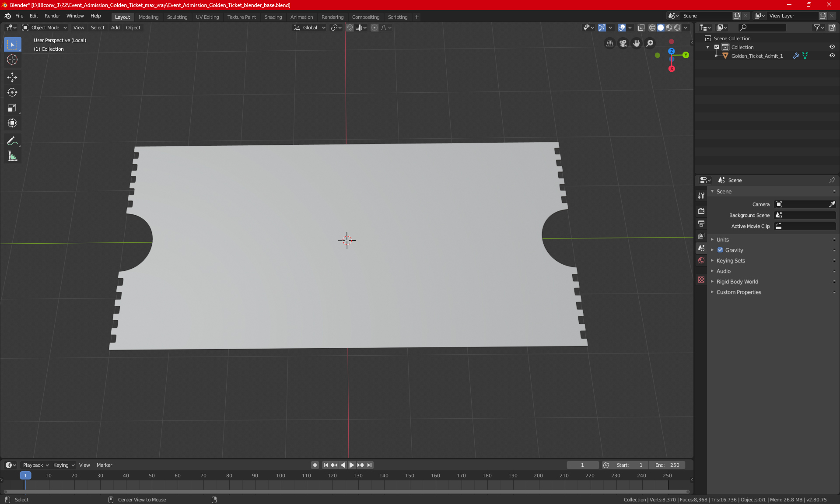
Task: Hide Golden_Ticket_Admit_1 with eye icon
Action: 832,56
